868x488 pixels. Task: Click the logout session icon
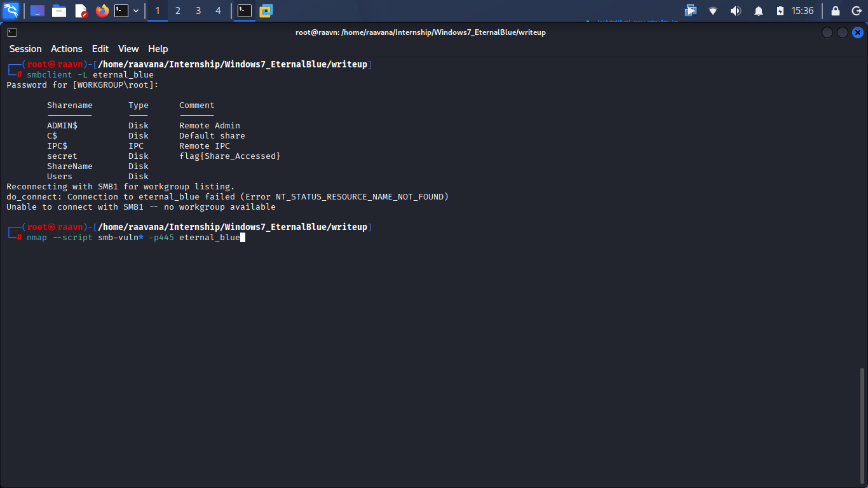coord(855,11)
